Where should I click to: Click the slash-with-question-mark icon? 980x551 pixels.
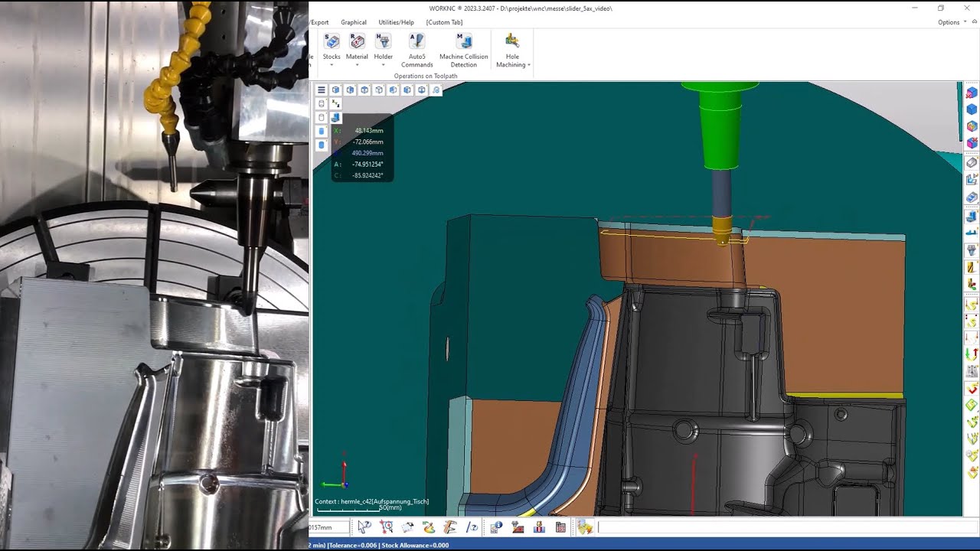[x=472, y=527]
